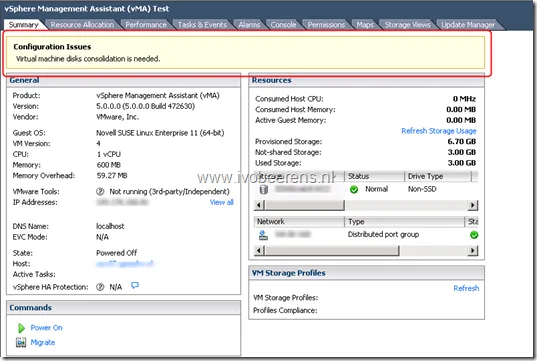Click the 'localhost' DNS name value
The width and height of the screenshot is (537, 361).
[110, 226]
